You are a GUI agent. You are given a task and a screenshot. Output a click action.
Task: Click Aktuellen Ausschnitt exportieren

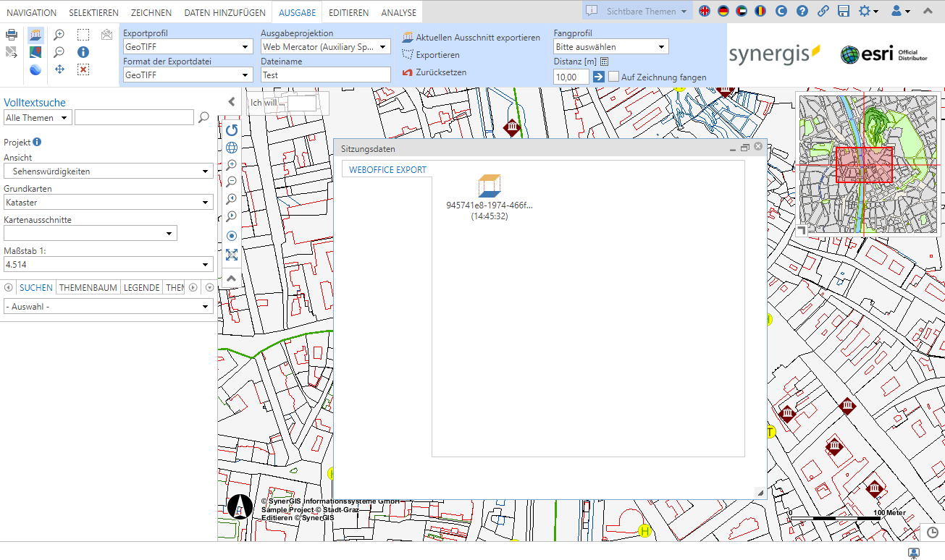tap(479, 38)
